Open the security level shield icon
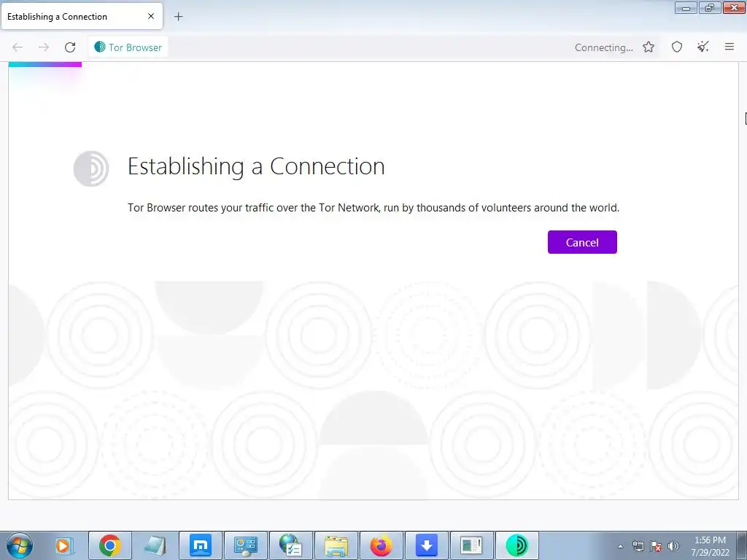 pyautogui.click(x=677, y=47)
